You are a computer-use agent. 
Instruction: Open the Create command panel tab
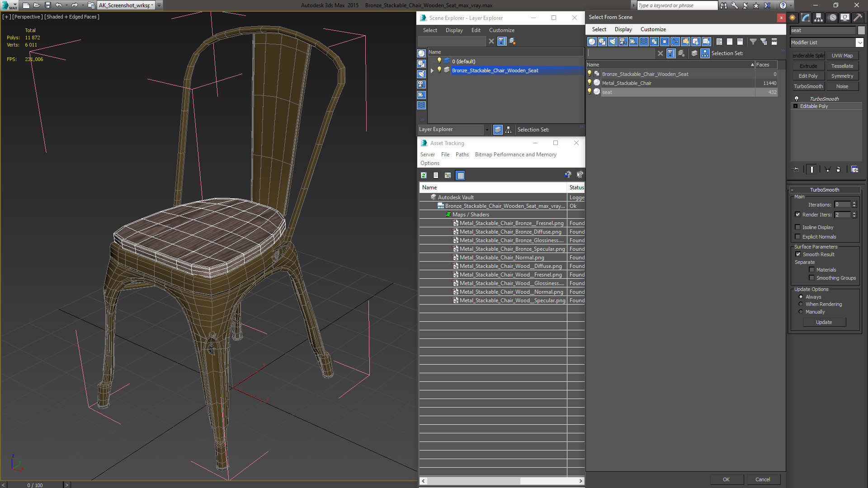pos(793,18)
